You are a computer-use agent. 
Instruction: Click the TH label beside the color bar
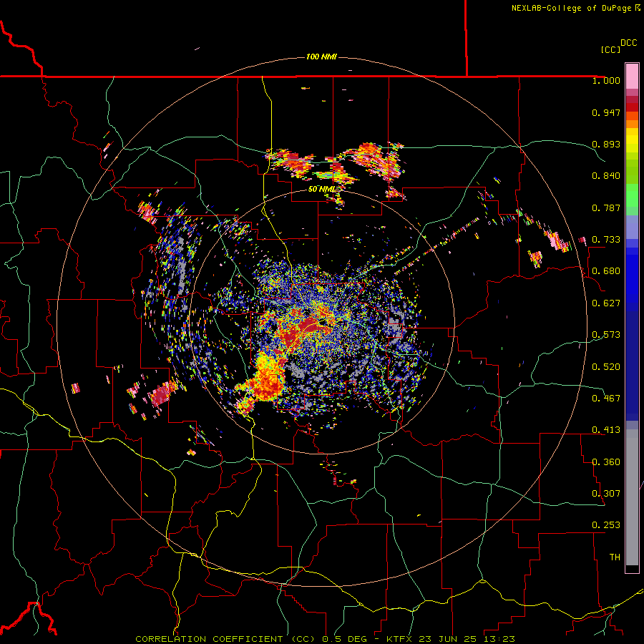tap(615, 557)
